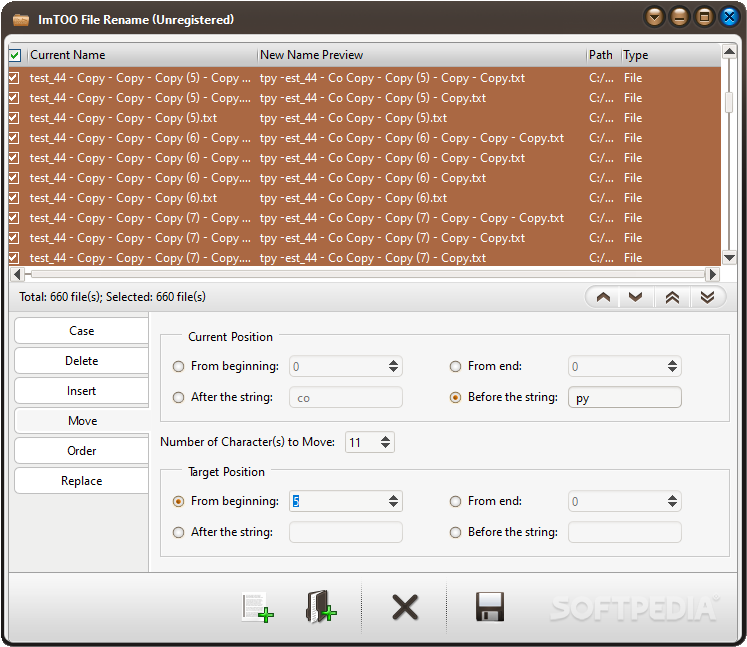This screenshot has height=647, width=747.
Task: Click the horizontal scrollbar right arrow
Action: (x=713, y=274)
